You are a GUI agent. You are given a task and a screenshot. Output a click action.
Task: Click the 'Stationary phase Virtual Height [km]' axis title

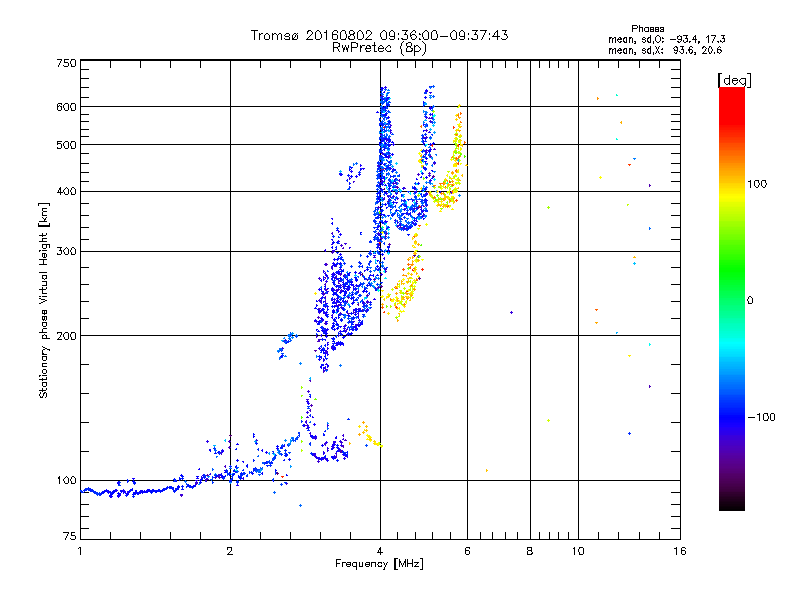44,301
